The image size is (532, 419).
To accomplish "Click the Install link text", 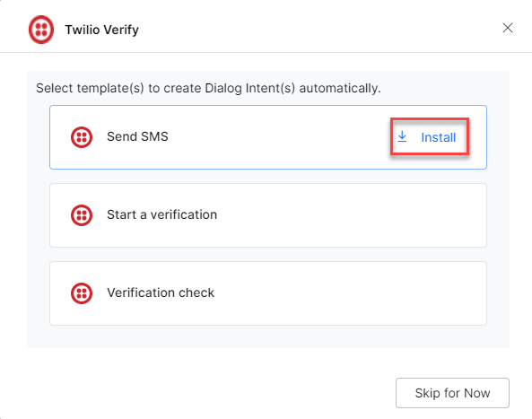I will (439, 137).
